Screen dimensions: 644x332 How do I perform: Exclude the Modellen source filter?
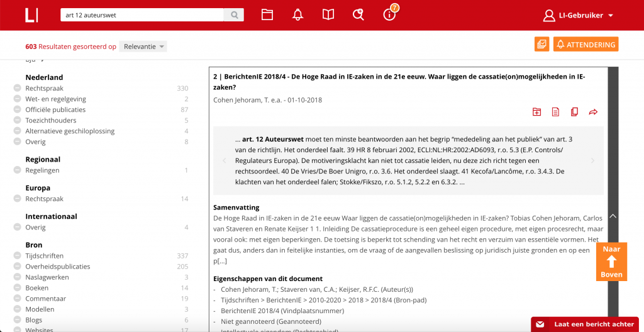[17, 309]
